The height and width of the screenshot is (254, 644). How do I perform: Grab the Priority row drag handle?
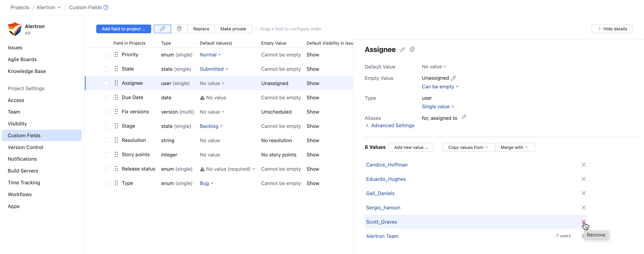(x=116, y=54)
